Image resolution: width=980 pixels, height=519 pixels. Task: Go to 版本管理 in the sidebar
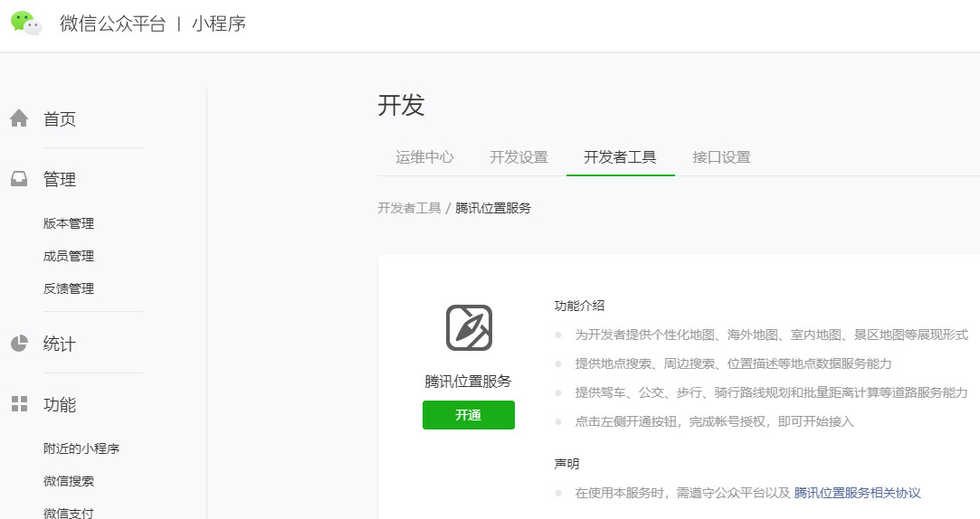coord(69,223)
